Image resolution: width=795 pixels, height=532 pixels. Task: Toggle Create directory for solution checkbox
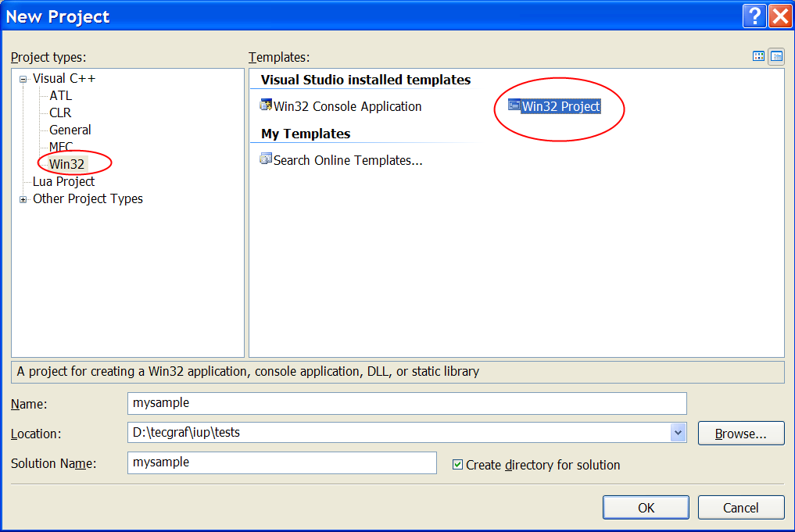point(457,465)
